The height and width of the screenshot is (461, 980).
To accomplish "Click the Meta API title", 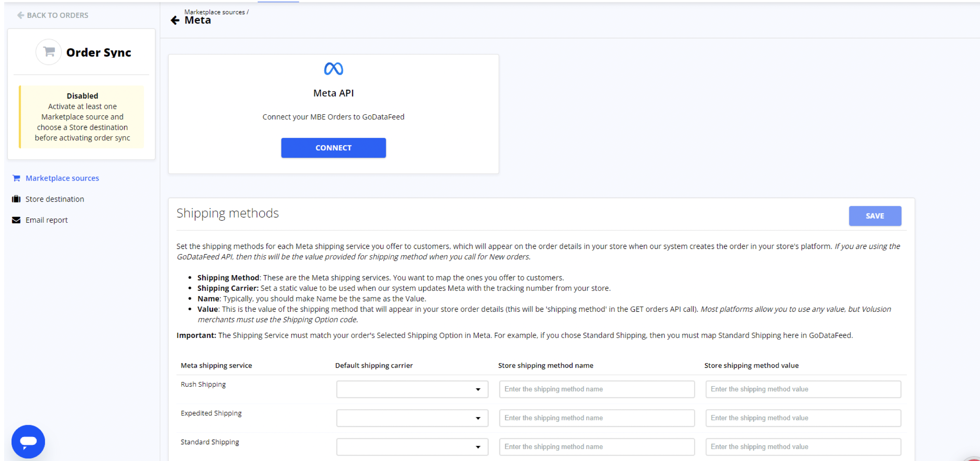I will click(x=333, y=93).
